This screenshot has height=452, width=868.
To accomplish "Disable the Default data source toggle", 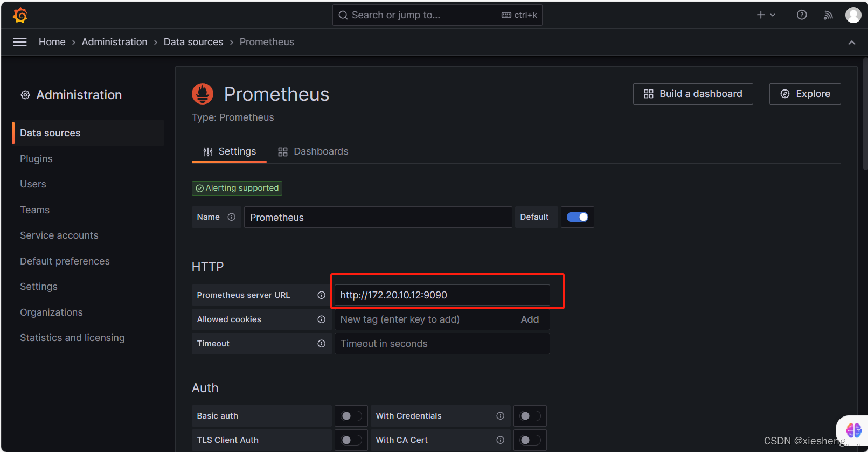I will click(577, 217).
